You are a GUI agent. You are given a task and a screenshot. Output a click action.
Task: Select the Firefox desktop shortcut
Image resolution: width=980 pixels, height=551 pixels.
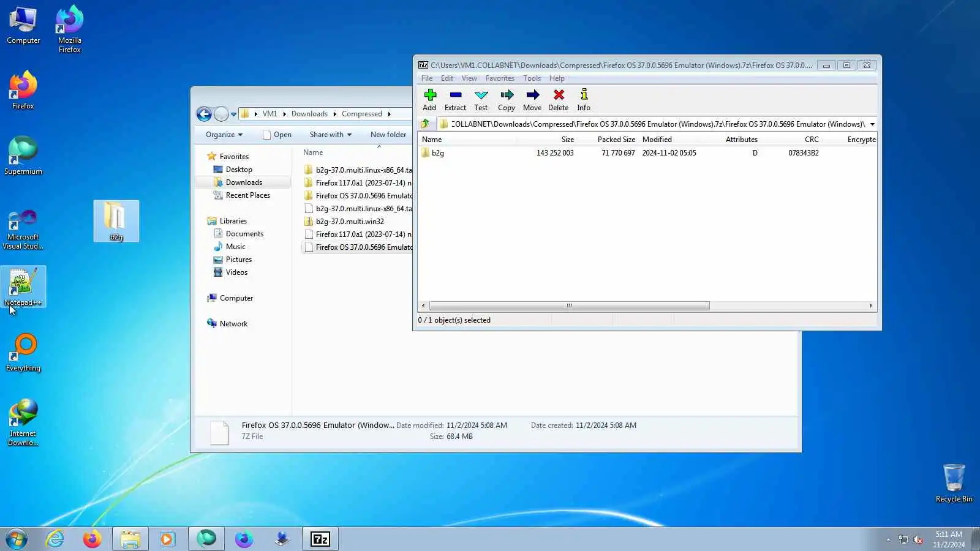click(23, 90)
